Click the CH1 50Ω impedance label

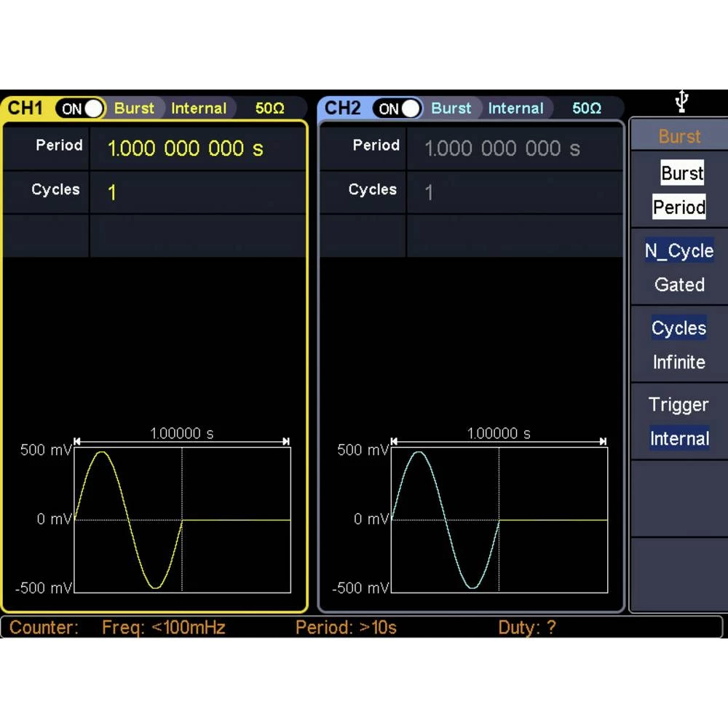[x=269, y=108]
